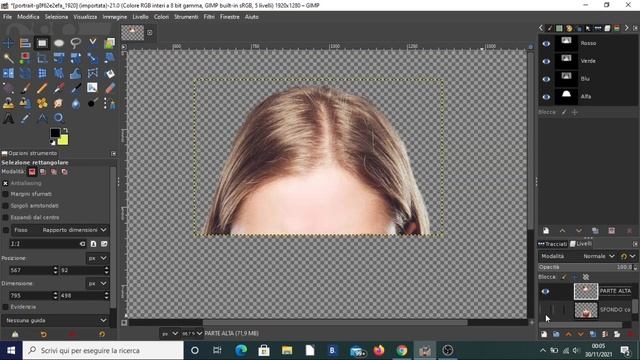This screenshot has height=360, width=640.
Task: Select the Free Select lasso tool
Action: click(76, 43)
